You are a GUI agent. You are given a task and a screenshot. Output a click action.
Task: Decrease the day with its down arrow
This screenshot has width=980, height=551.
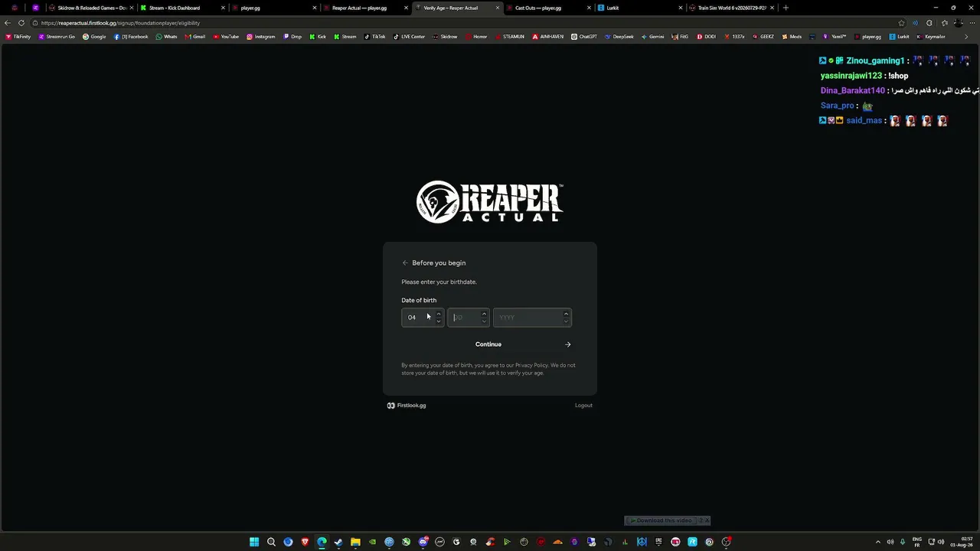click(x=484, y=321)
